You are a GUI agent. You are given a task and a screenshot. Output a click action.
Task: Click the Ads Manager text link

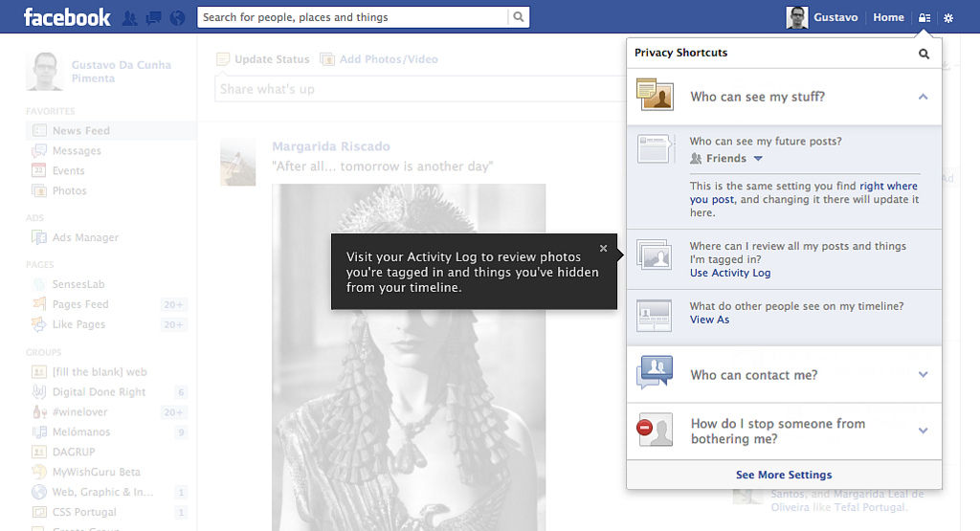[x=85, y=237]
